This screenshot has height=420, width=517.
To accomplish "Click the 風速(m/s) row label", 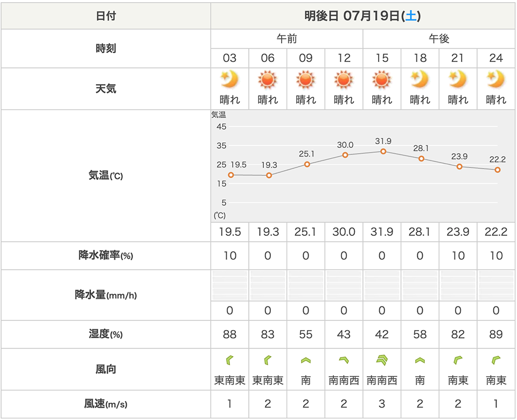I will (x=106, y=404).
